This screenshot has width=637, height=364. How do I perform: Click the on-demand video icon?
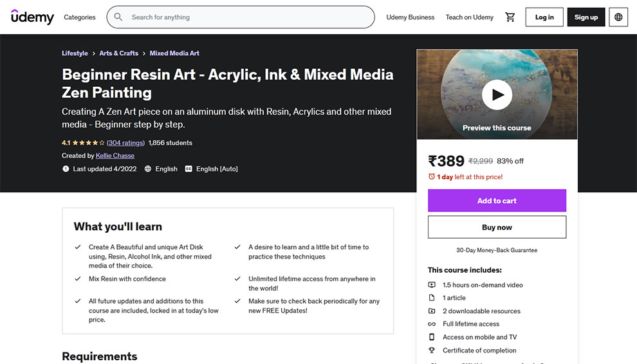432,285
